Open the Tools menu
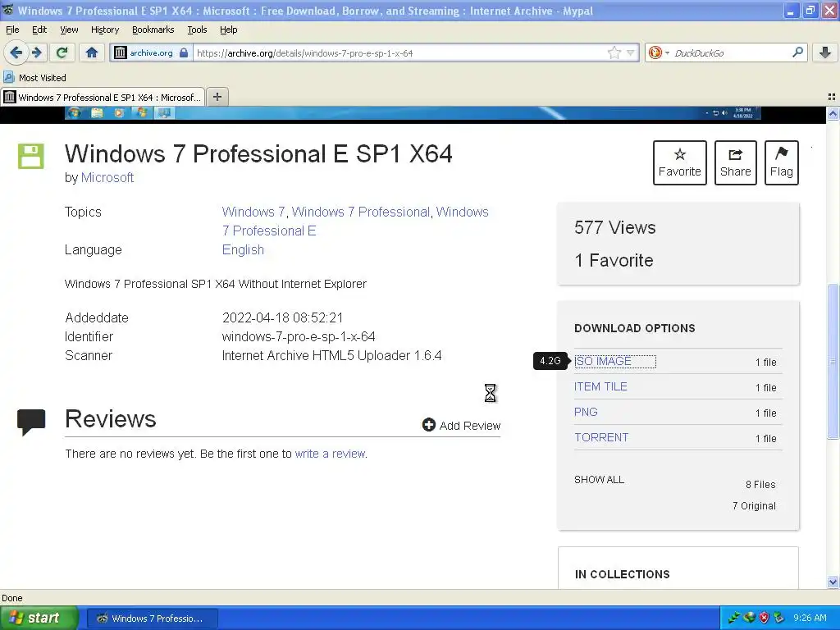 [197, 30]
